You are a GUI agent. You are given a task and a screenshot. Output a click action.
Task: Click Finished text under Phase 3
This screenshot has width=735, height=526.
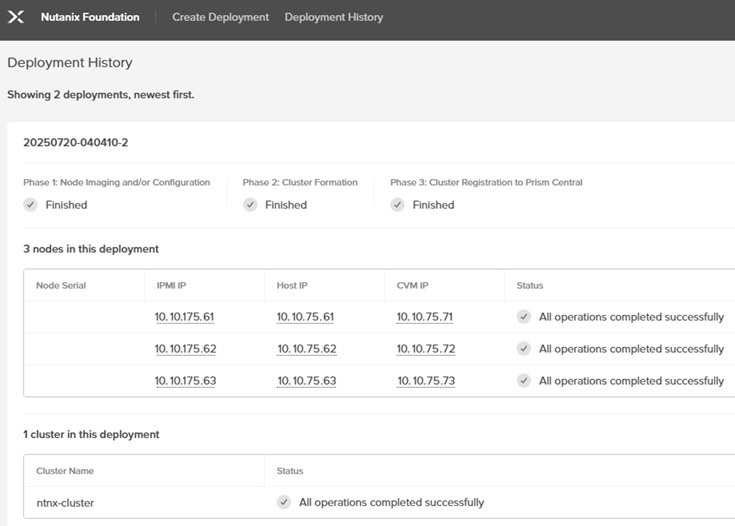click(434, 205)
